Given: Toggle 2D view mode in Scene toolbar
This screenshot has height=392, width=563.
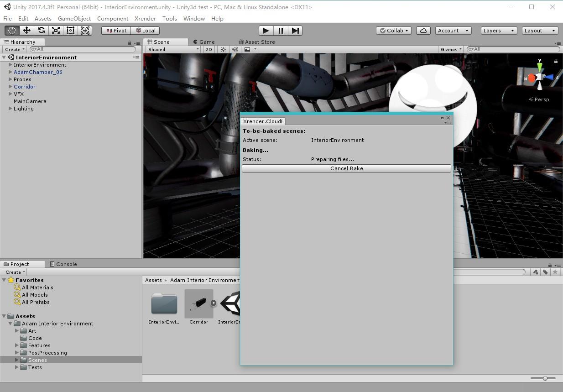Looking at the screenshot, I should (209, 49).
